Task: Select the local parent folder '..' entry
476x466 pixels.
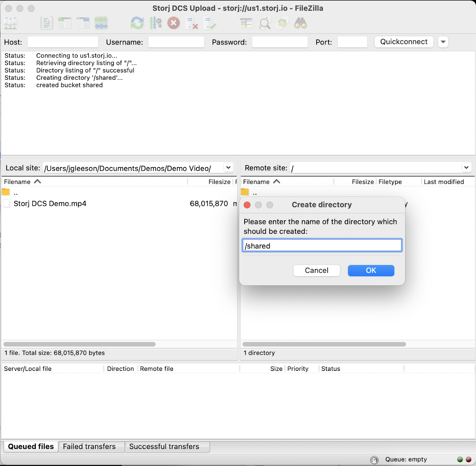Action: [119, 193]
